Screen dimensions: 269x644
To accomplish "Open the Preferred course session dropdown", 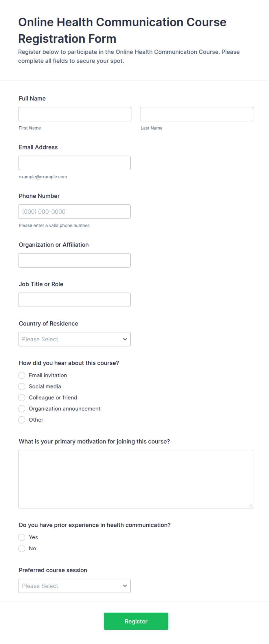I will (74, 586).
